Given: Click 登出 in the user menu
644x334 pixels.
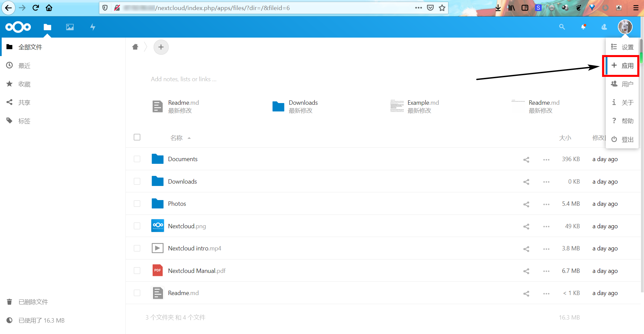Looking at the screenshot, I should pos(628,139).
